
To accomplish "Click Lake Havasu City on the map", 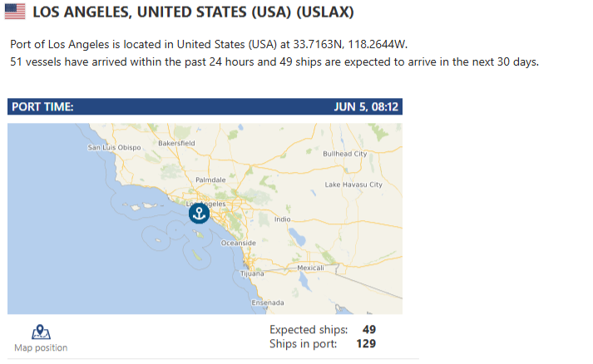I will tap(353, 184).
